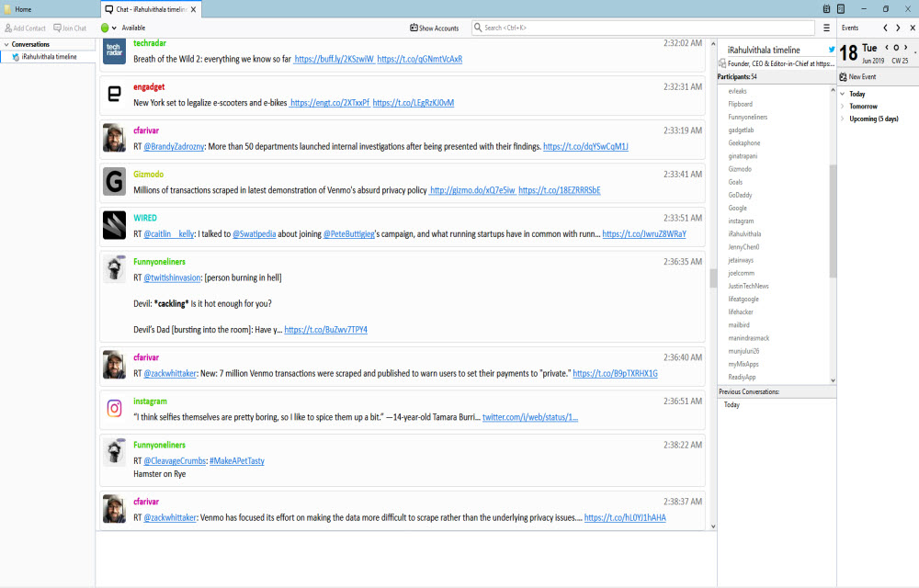Select participant mailbird
The image size is (919, 588).
[x=739, y=325]
